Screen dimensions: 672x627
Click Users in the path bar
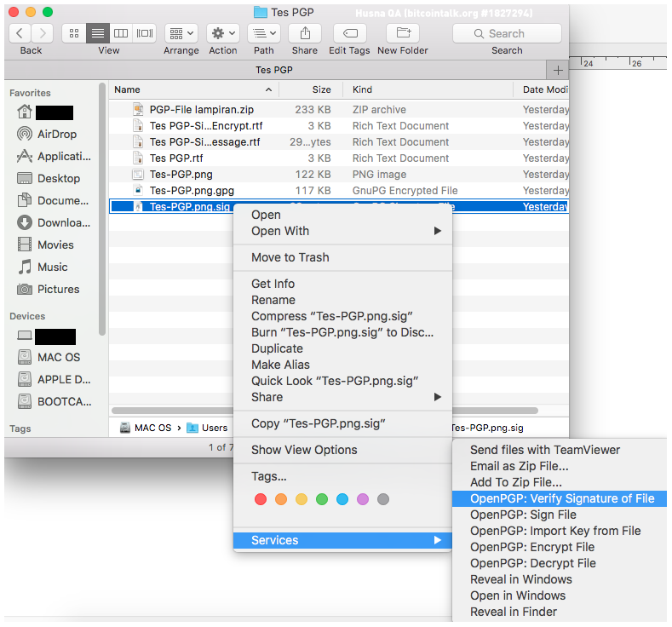click(x=208, y=428)
